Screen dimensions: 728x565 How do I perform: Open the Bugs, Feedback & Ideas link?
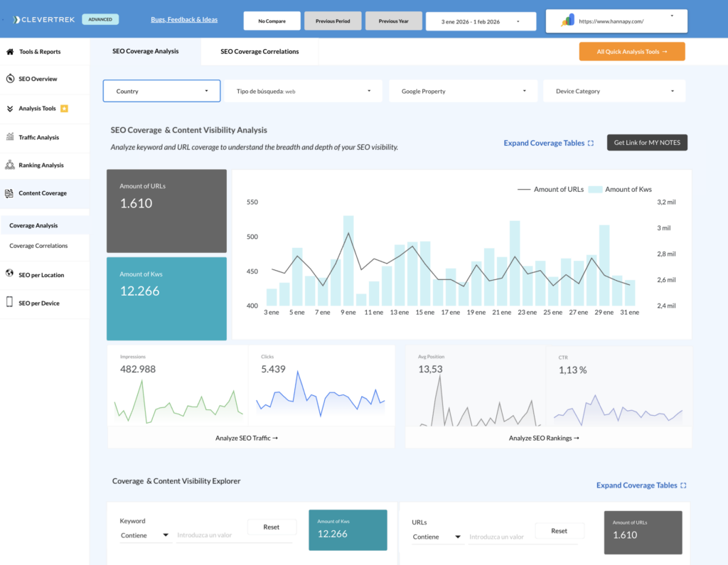click(184, 20)
